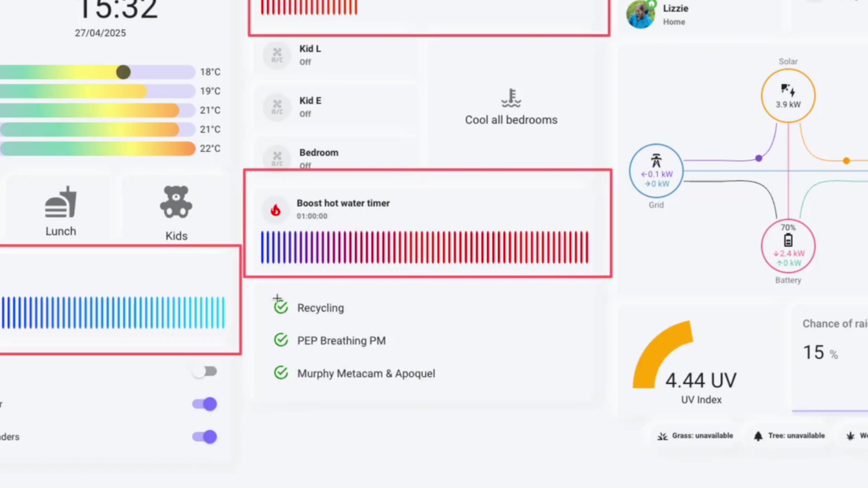Tap the Kids teddy bear icon
The height and width of the screenshot is (488, 868).
tap(176, 202)
